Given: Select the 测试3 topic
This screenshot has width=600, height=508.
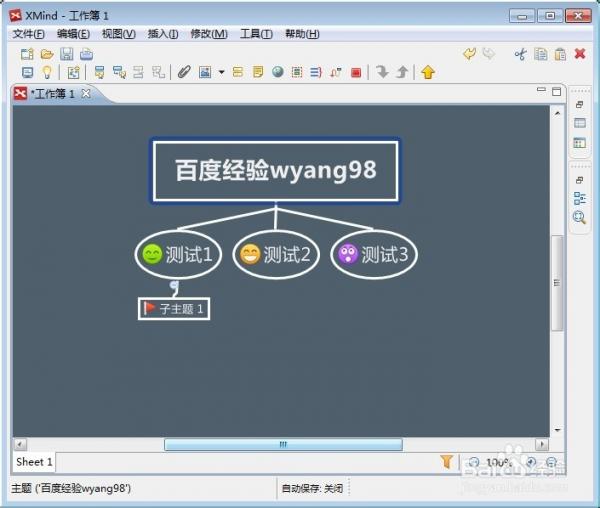Looking at the screenshot, I should point(374,254).
